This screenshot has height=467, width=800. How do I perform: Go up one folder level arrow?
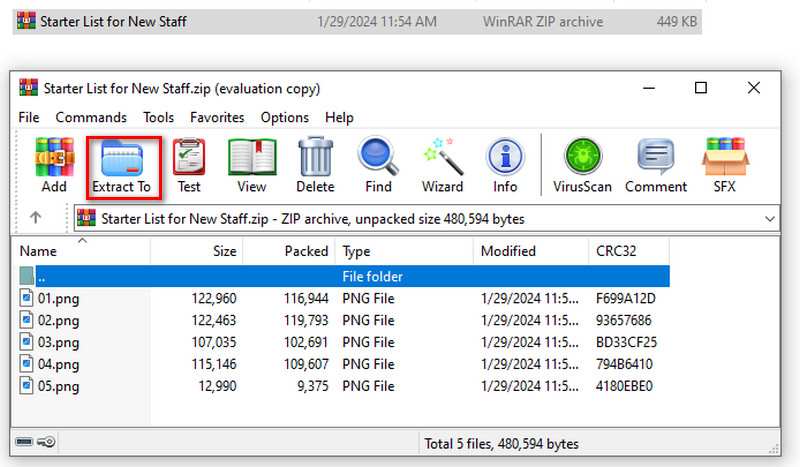35,218
